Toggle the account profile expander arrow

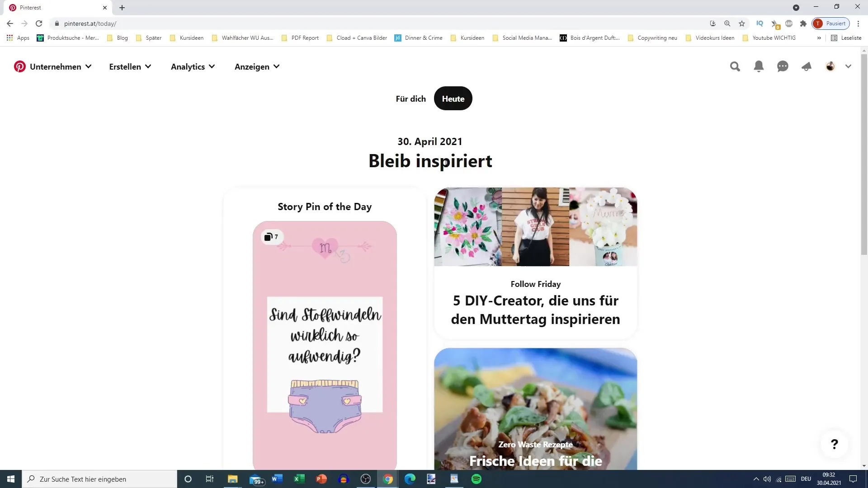848,66
